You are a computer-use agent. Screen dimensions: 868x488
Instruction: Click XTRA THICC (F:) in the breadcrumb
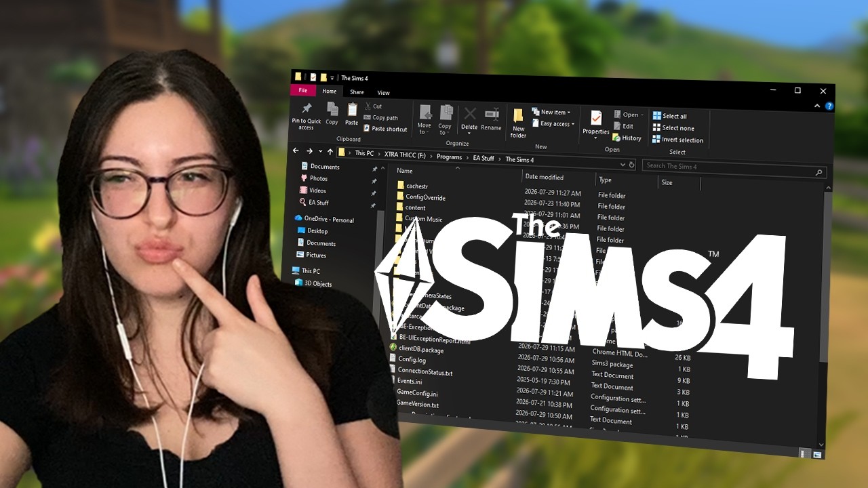click(x=405, y=155)
